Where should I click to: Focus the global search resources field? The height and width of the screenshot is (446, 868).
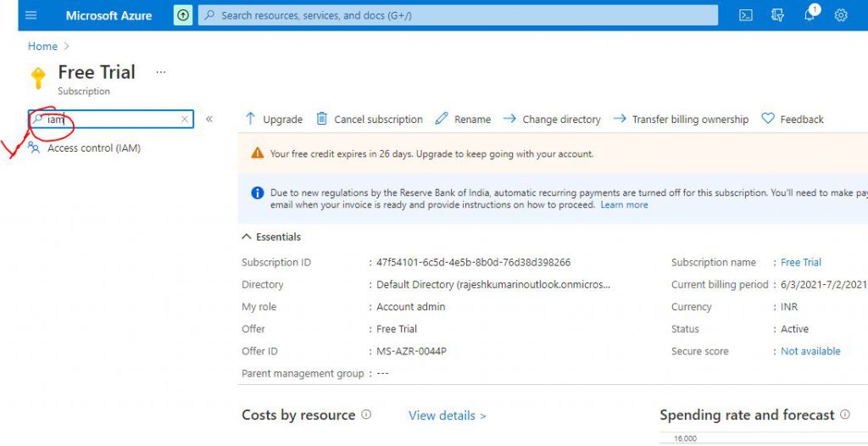tap(458, 15)
